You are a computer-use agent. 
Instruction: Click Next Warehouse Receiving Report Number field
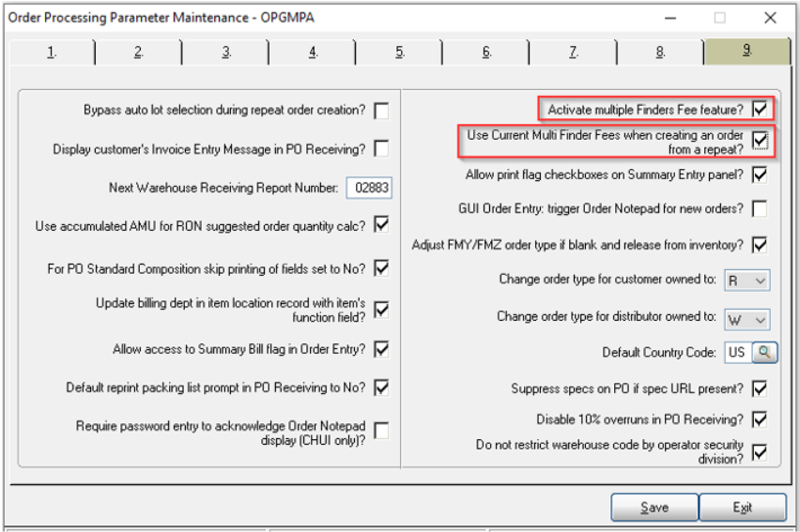(x=369, y=188)
